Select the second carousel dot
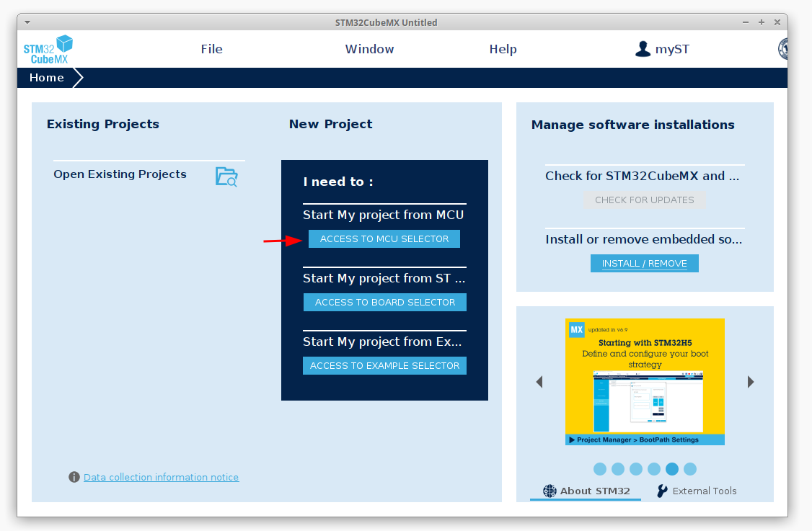This screenshot has height=531, width=812. click(x=618, y=469)
